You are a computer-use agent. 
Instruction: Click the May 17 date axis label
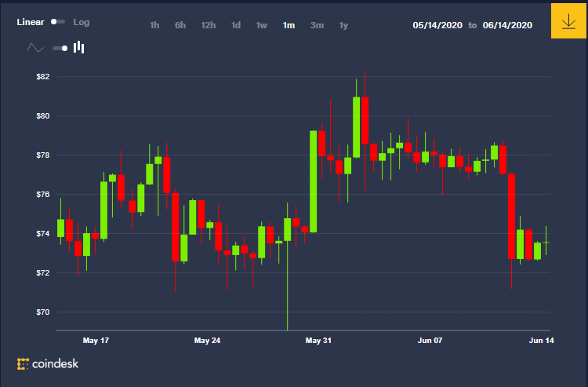click(96, 341)
